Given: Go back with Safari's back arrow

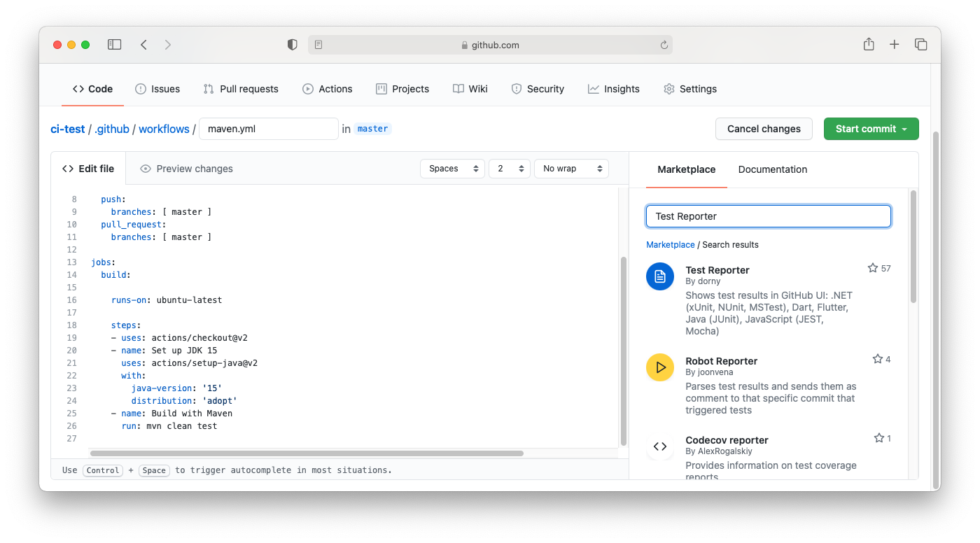Looking at the screenshot, I should point(143,45).
